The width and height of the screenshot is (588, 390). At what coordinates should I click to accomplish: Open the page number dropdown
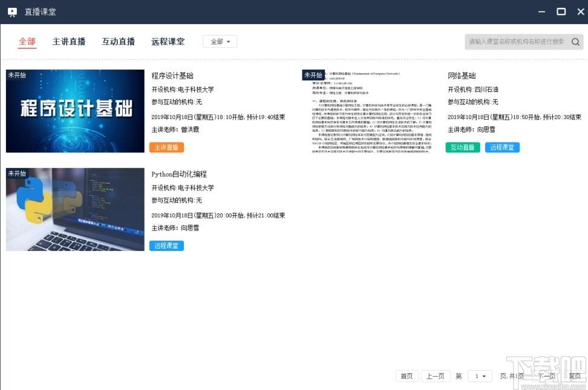click(x=480, y=376)
